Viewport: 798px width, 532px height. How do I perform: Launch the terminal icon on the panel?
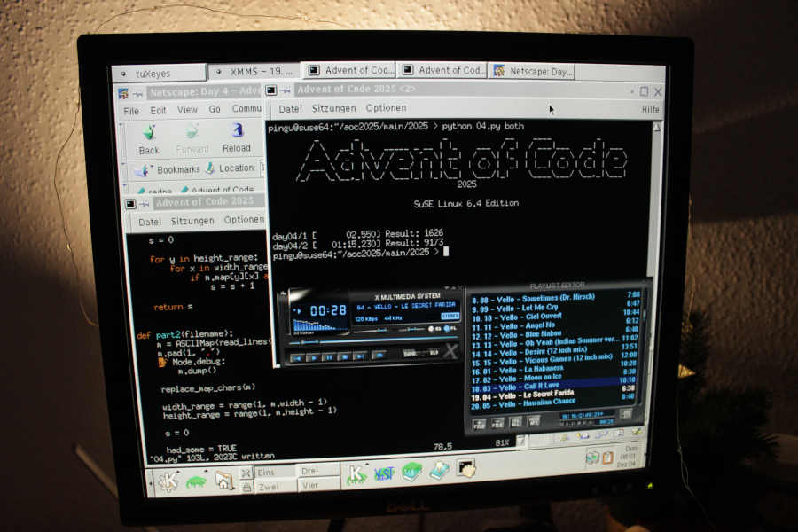click(x=466, y=469)
